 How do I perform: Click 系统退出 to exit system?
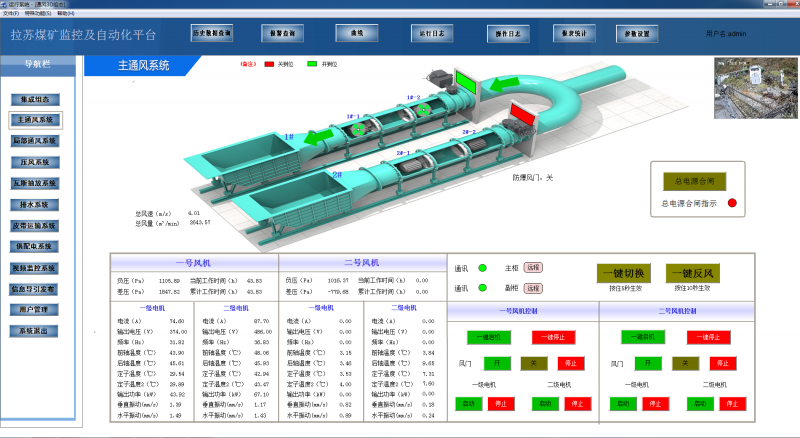pos(34,331)
